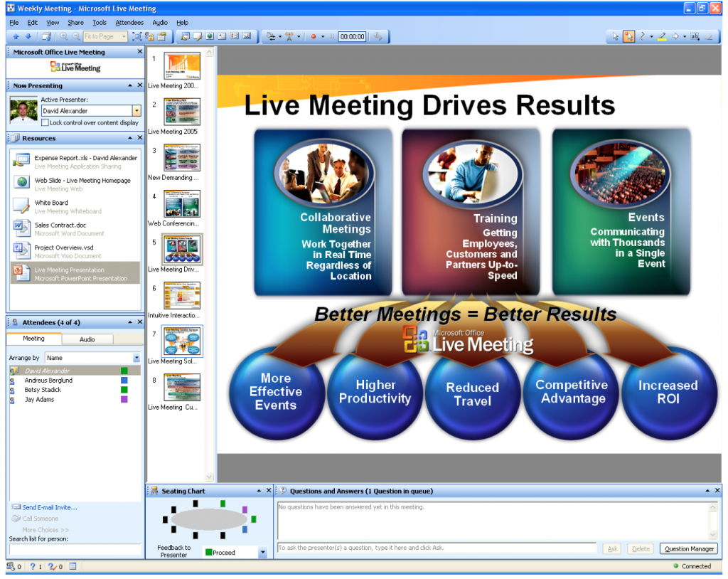Click the 00:00:00 recording timer
The height and width of the screenshot is (579, 728).
pos(353,36)
